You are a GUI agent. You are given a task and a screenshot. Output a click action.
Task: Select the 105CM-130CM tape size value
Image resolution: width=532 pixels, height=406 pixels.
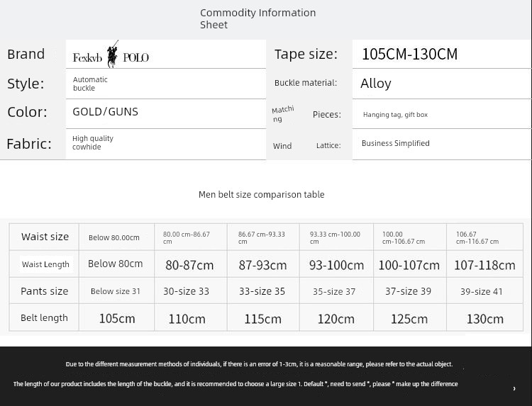coord(409,54)
